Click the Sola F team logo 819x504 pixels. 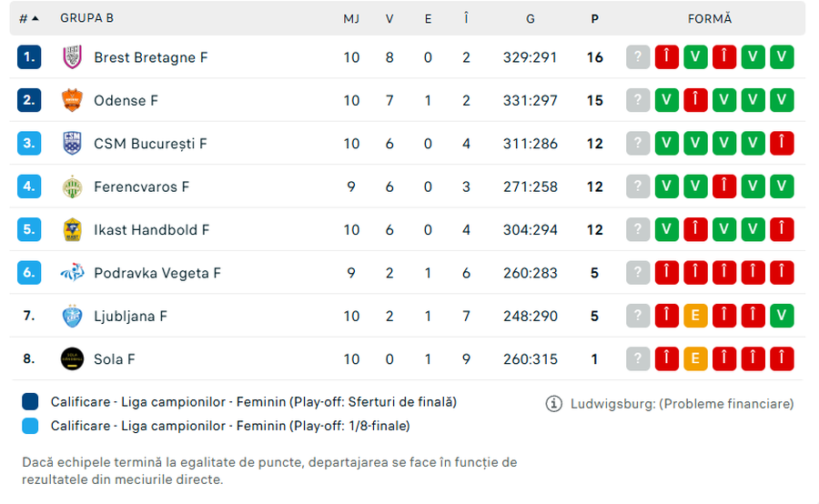click(72, 359)
